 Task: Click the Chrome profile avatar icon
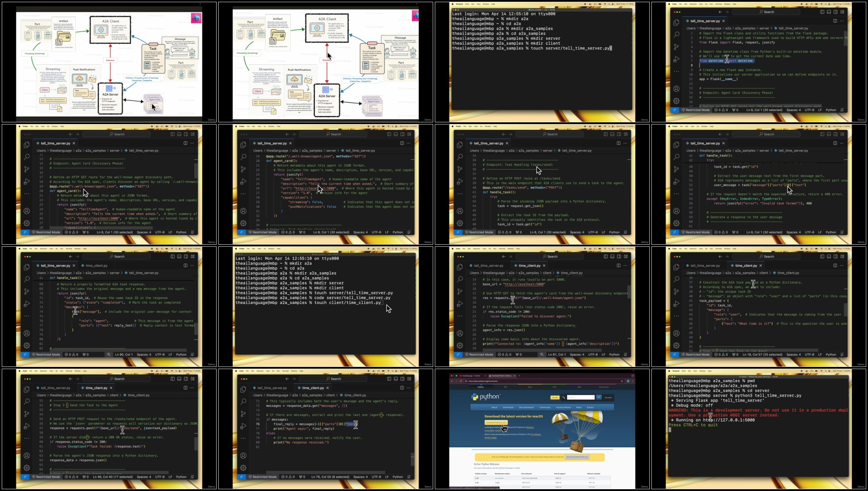click(x=628, y=381)
